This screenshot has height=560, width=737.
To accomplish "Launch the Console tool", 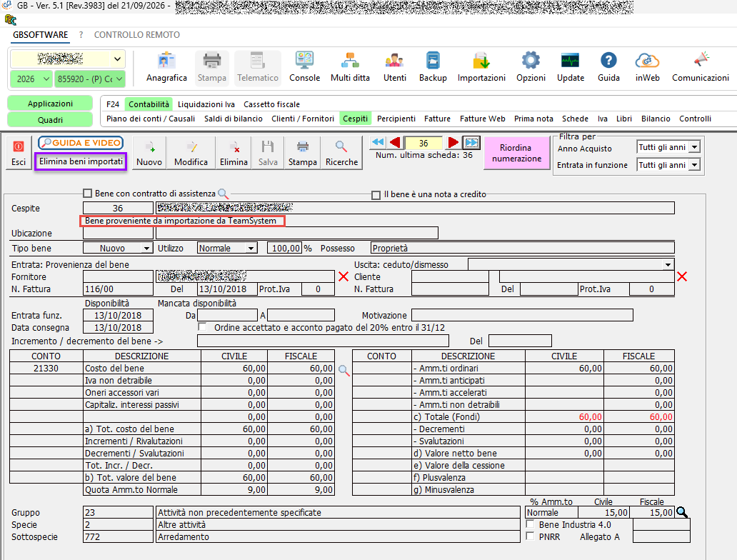I will click(x=304, y=68).
